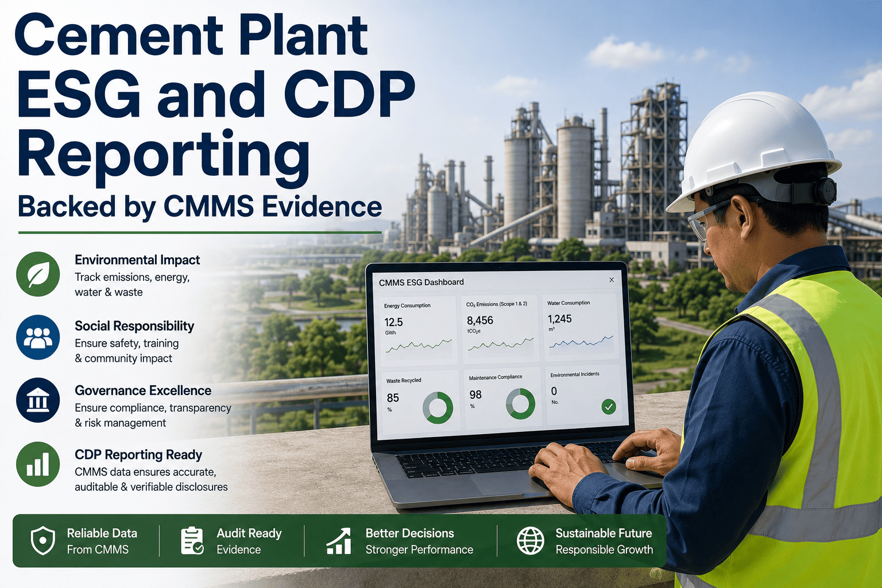
Task: Click the Governance Excellence heading
Action: click(x=143, y=390)
